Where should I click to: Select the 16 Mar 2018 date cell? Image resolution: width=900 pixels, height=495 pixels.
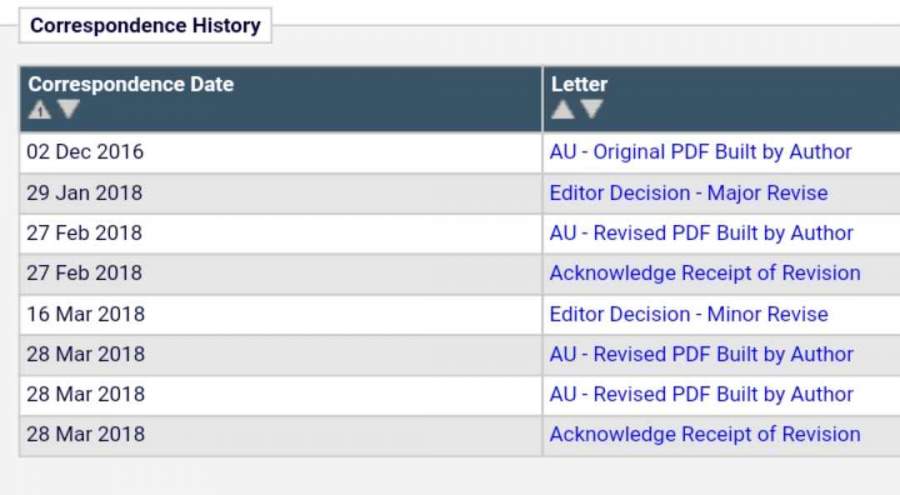pos(86,314)
